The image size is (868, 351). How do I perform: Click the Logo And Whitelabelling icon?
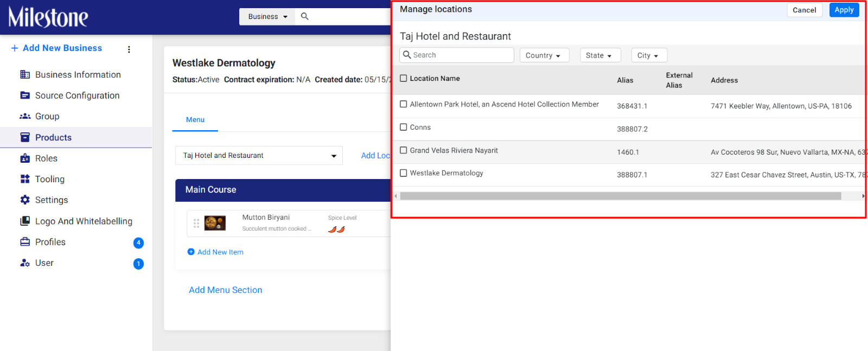[25, 221]
